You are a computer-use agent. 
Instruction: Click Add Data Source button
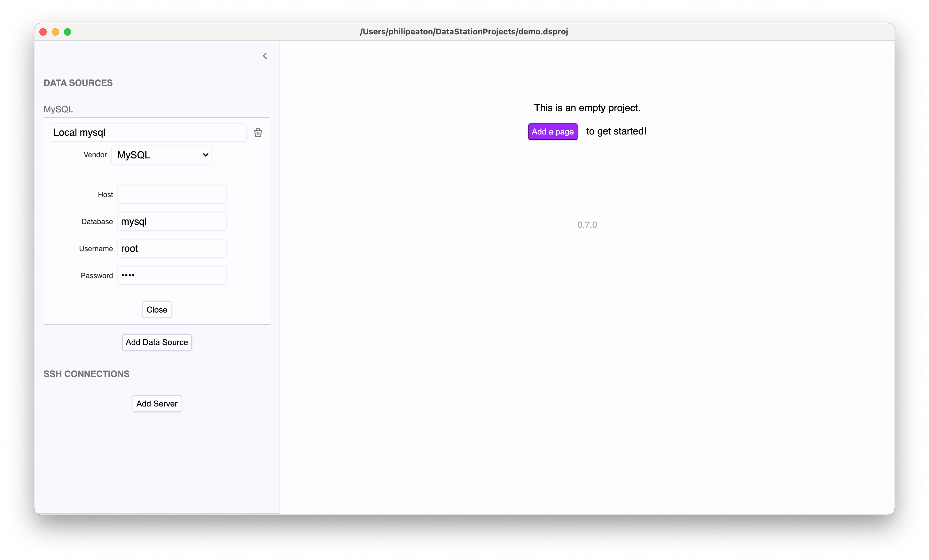pyautogui.click(x=157, y=342)
